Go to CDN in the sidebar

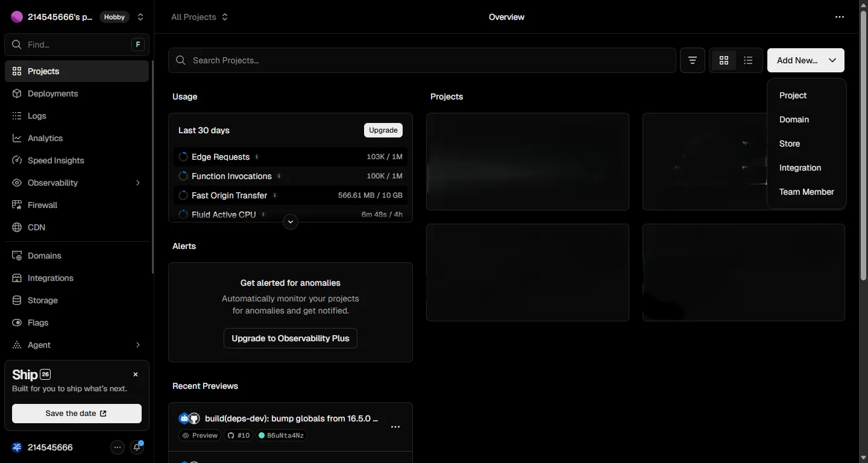[x=36, y=227]
